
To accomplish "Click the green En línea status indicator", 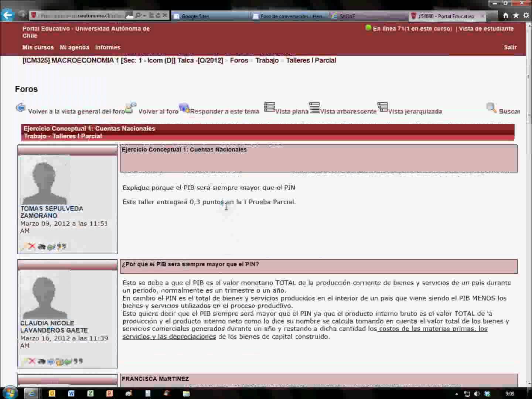I will 368,28.
